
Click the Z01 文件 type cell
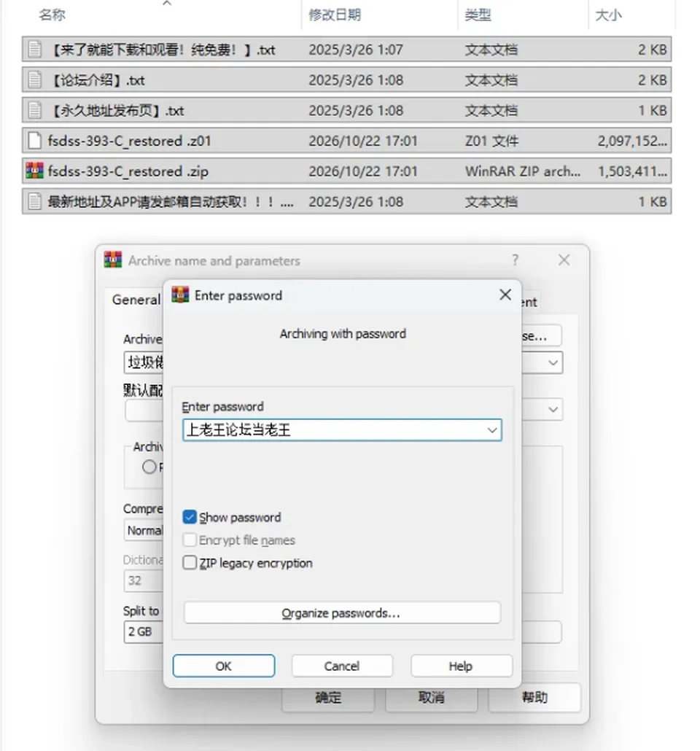pos(491,141)
